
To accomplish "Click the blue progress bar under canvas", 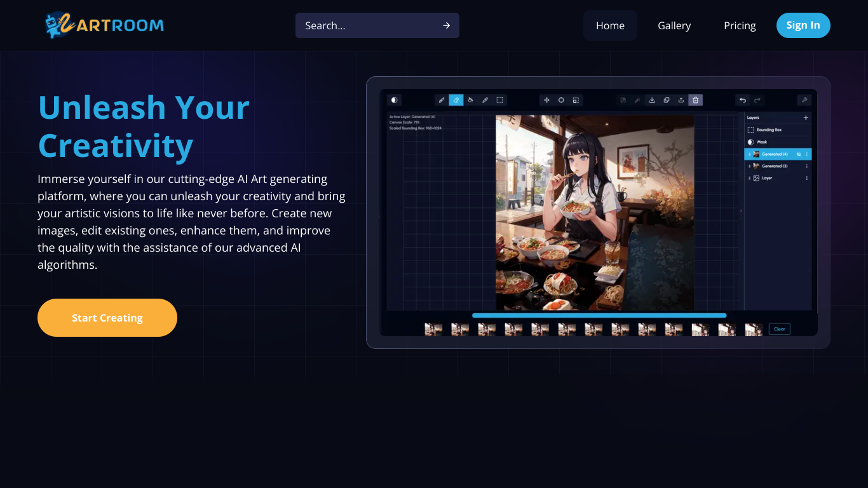I will pos(599,315).
